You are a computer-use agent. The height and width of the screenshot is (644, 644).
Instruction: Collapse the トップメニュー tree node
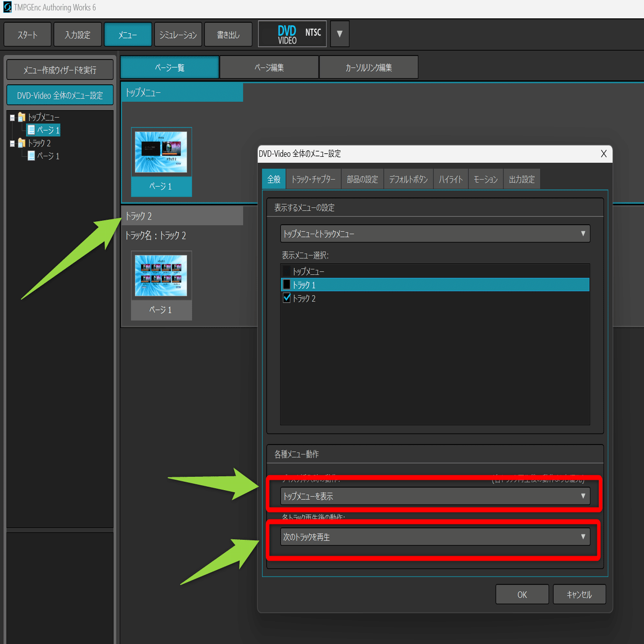point(12,118)
